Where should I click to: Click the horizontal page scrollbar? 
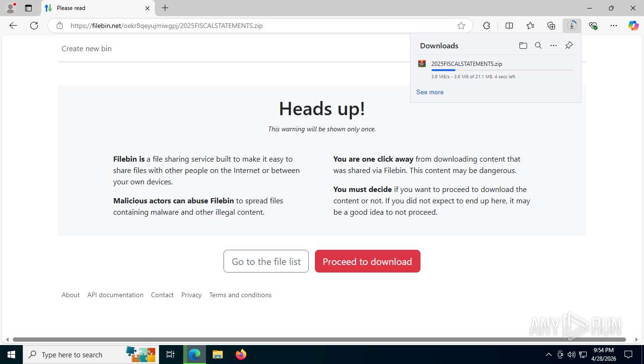pos(319,339)
